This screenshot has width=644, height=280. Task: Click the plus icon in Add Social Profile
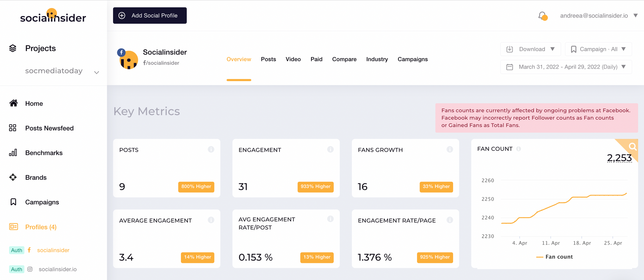[x=122, y=15]
